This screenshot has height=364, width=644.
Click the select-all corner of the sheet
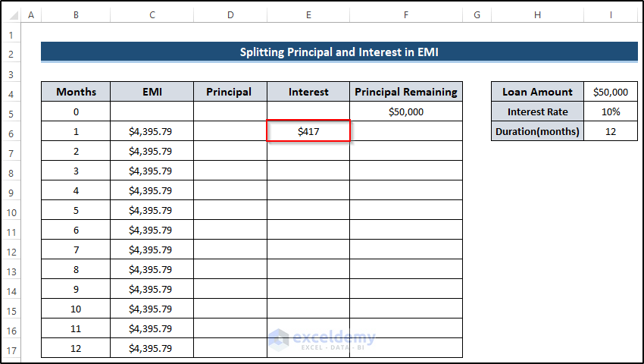[11, 14]
